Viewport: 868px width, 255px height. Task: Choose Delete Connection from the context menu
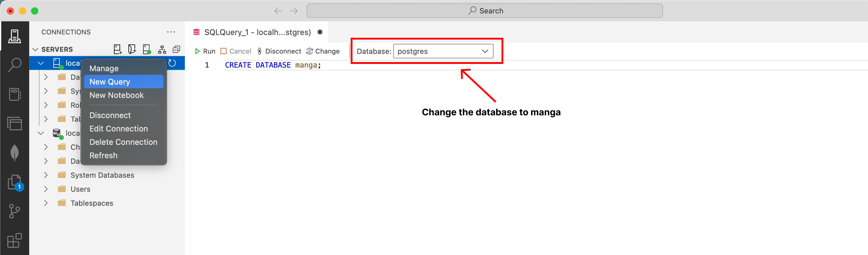pos(124,142)
